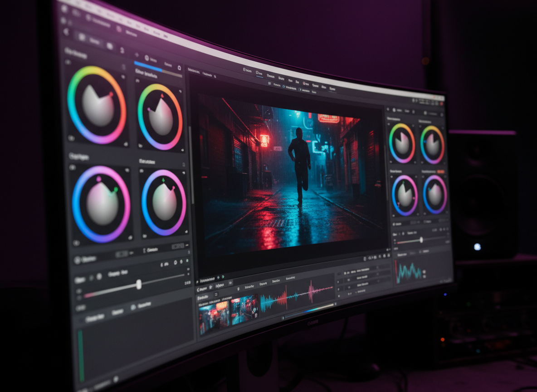The height and width of the screenshot is (392, 537).
Task: Click the home icon above the second color wheel
Action: [x=179, y=68]
